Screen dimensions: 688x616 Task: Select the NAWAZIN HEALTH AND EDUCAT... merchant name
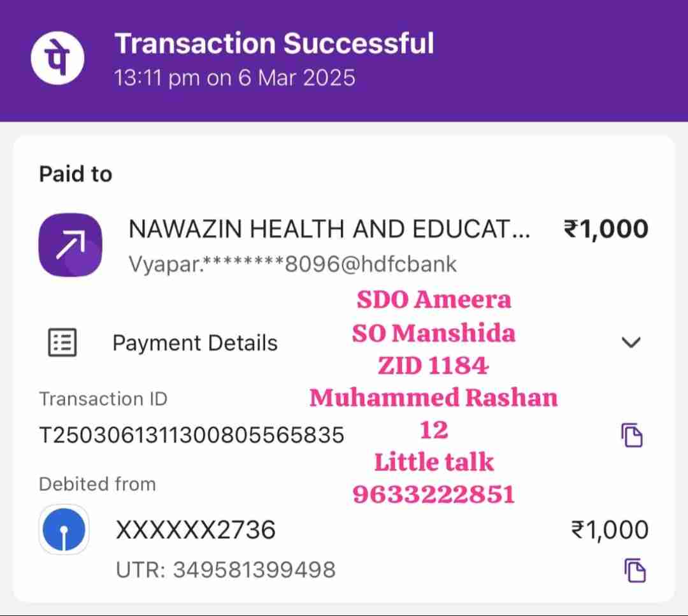329,229
